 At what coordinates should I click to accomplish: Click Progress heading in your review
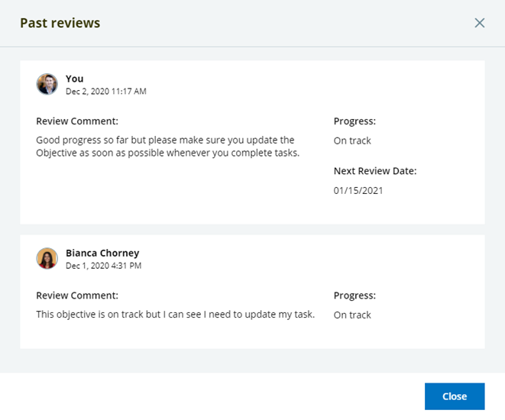354,121
